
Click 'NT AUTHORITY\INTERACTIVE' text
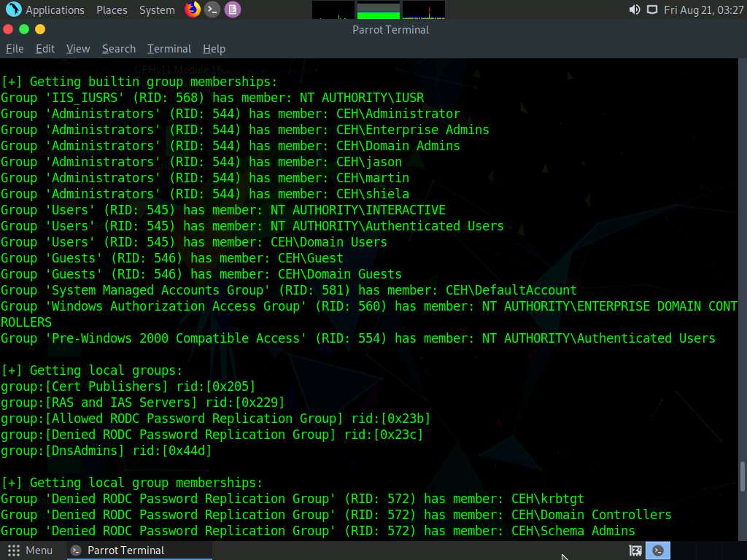pyautogui.click(x=357, y=210)
